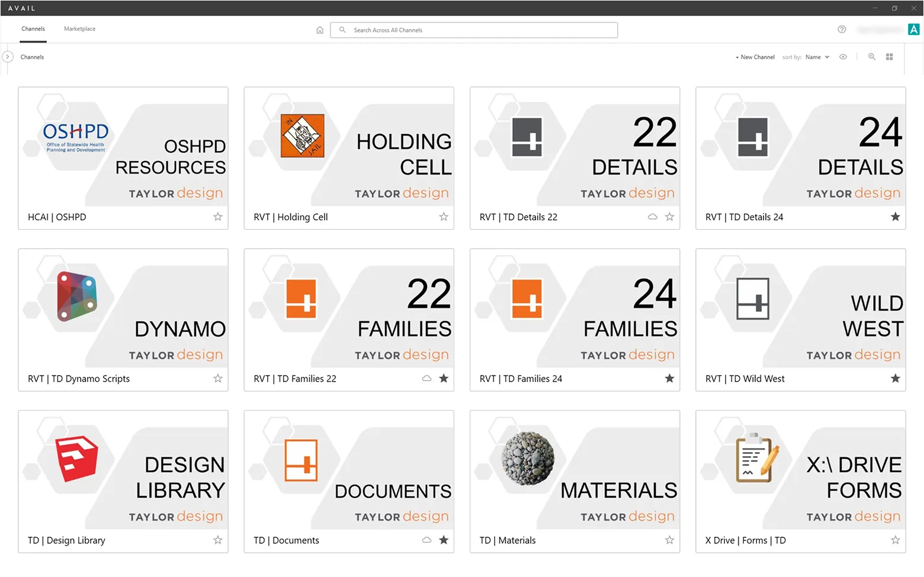Image resolution: width=924 pixels, height=577 pixels.
Task: Click the 'RVT | TD Details 22' title
Action: (x=518, y=217)
